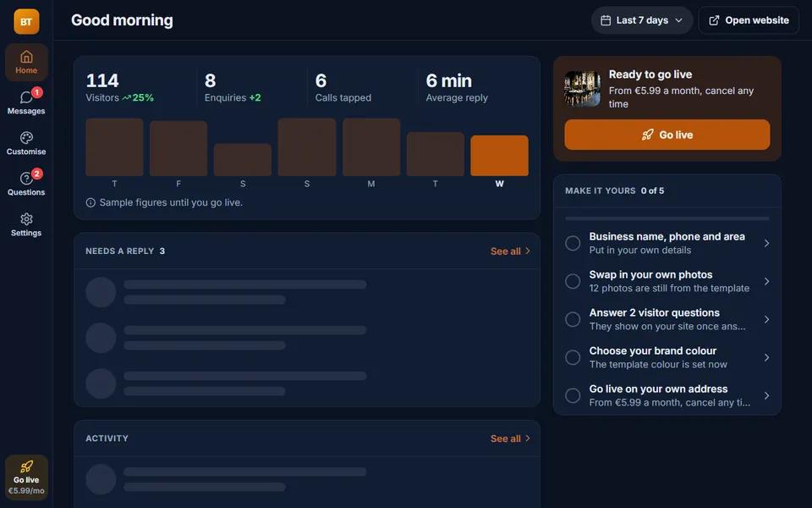This screenshot has height=508, width=812.
Task: Expand the Answer 2 visitor questions chevron
Action: point(766,319)
